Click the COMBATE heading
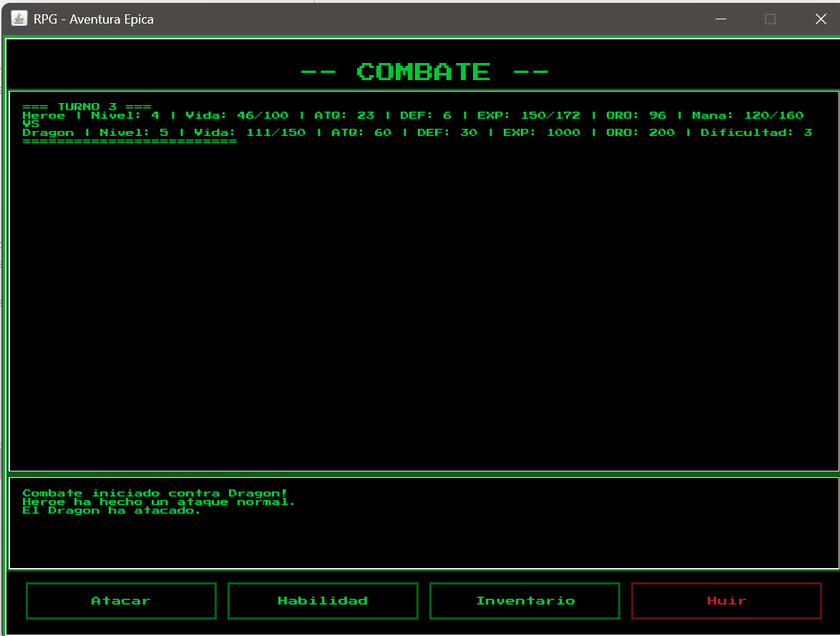Image resolution: width=840 pixels, height=636 pixels. (x=424, y=72)
